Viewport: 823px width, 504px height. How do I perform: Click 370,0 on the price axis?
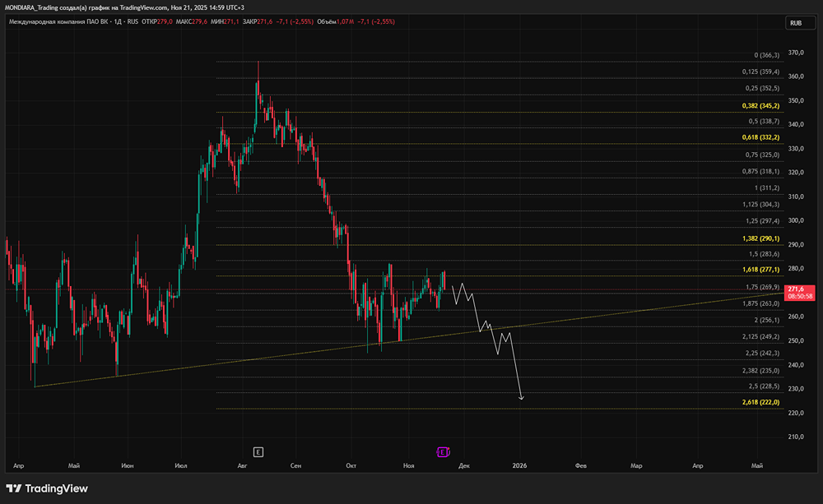click(x=796, y=53)
